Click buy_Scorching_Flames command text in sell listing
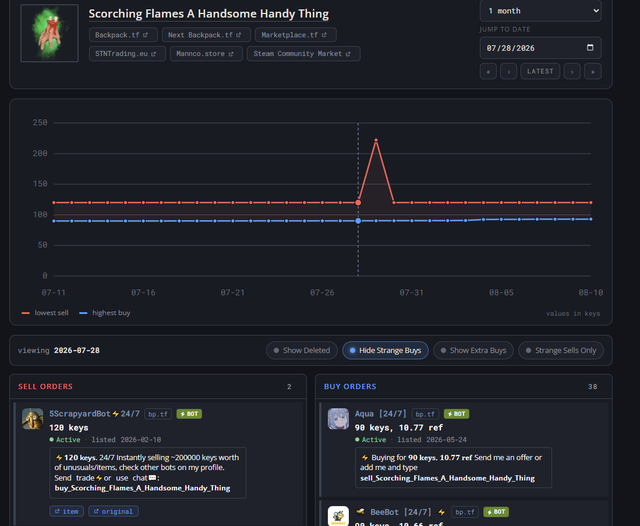 point(142,488)
